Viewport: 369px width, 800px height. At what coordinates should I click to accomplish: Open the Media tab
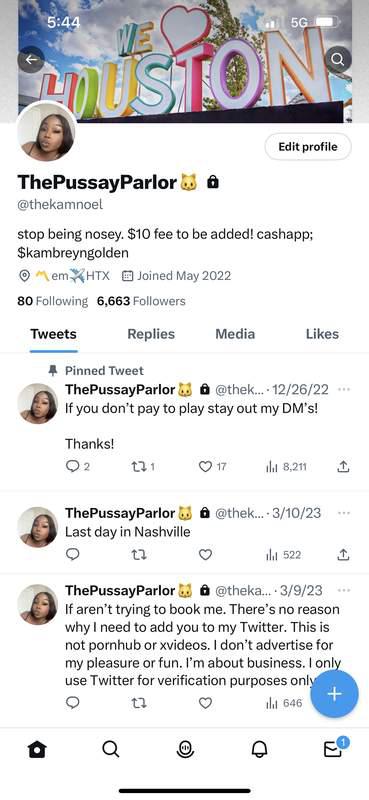point(235,334)
